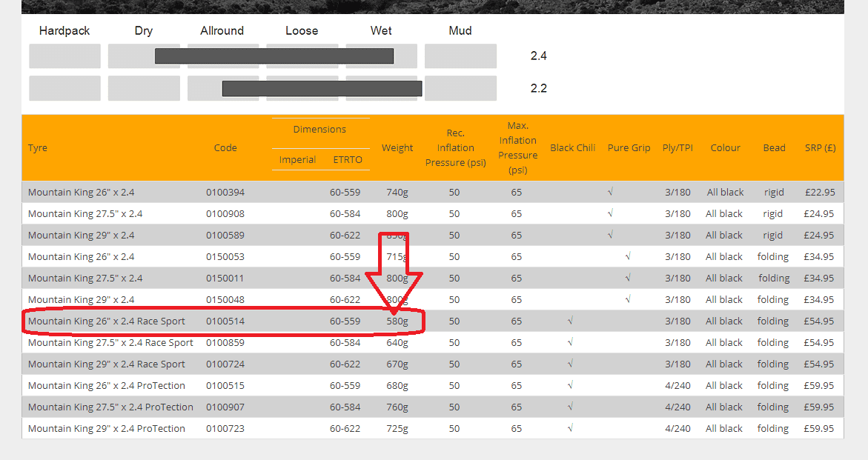Viewport: 868px width, 460px height.
Task: Click the SRP (£) column header
Action: 820,147
